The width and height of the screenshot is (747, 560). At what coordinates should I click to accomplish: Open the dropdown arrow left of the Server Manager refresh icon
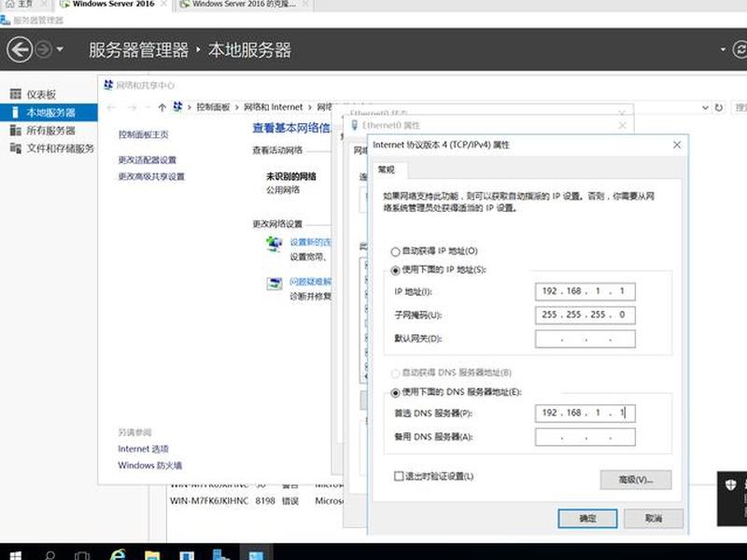click(x=723, y=49)
